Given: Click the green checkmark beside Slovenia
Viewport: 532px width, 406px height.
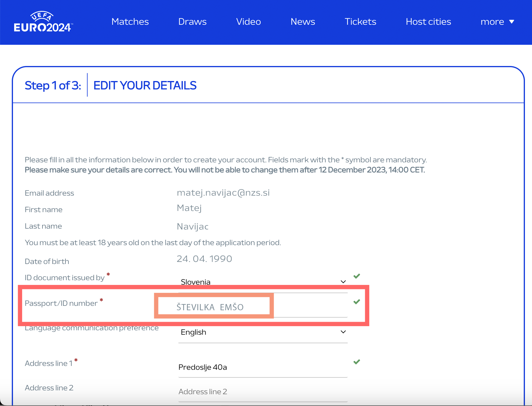Looking at the screenshot, I should tap(357, 276).
